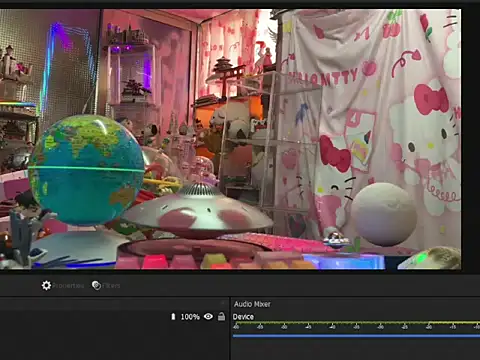Click the 100% source value

tap(190, 317)
